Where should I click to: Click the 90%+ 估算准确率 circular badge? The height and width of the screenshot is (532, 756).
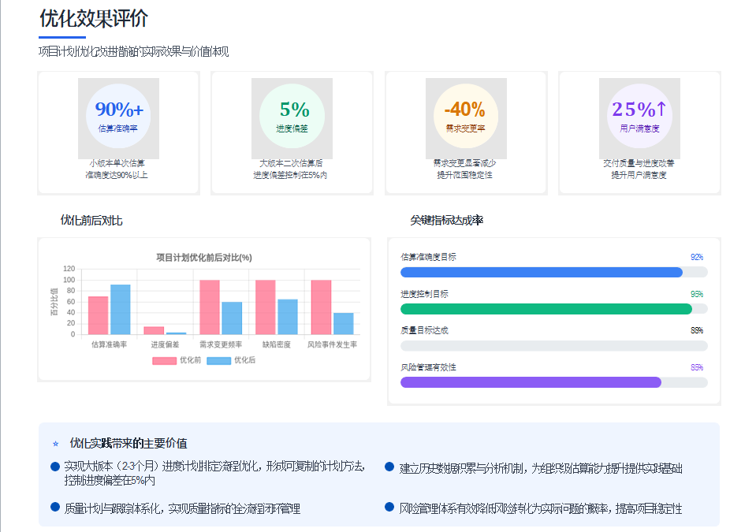pos(117,116)
